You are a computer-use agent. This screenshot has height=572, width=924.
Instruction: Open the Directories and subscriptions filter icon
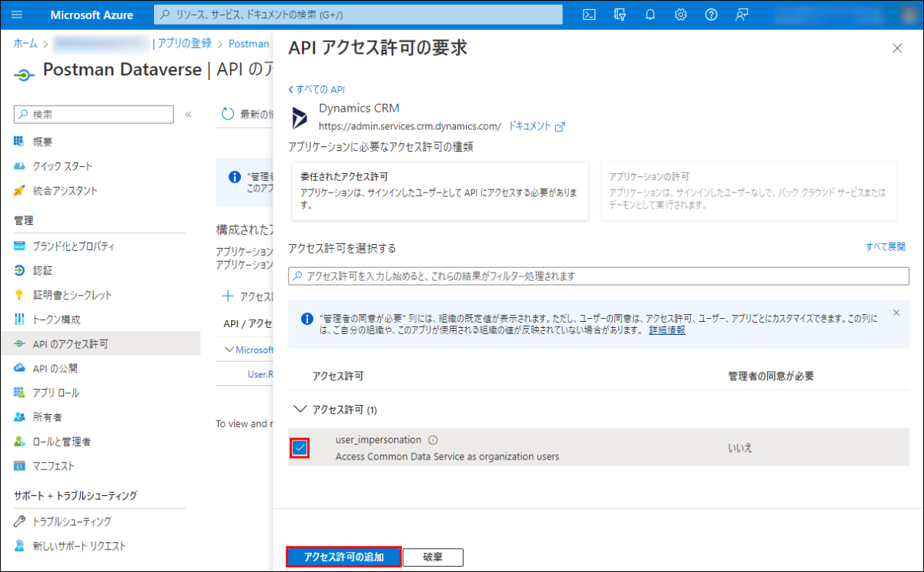click(620, 15)
